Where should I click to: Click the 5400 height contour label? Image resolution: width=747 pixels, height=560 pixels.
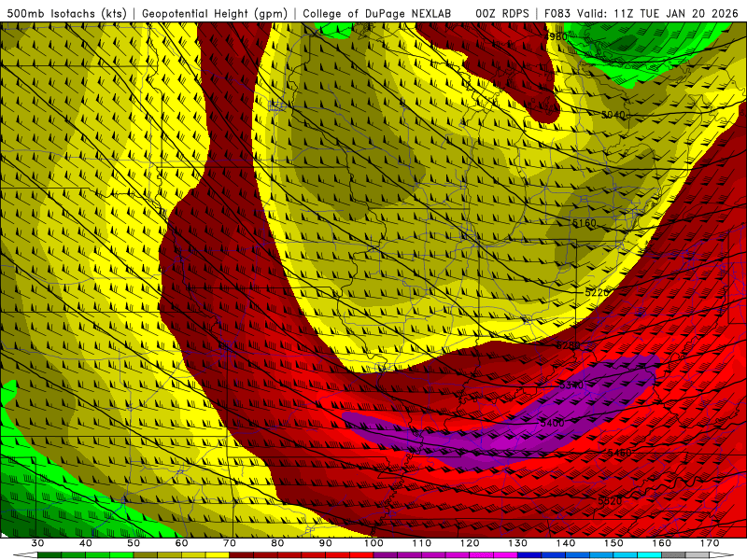coord(553,423)
